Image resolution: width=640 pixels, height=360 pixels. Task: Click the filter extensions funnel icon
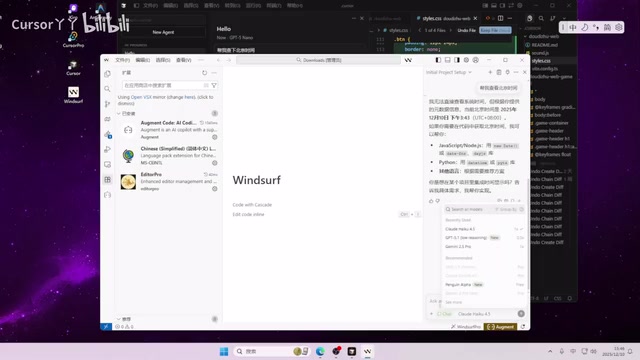214,85
